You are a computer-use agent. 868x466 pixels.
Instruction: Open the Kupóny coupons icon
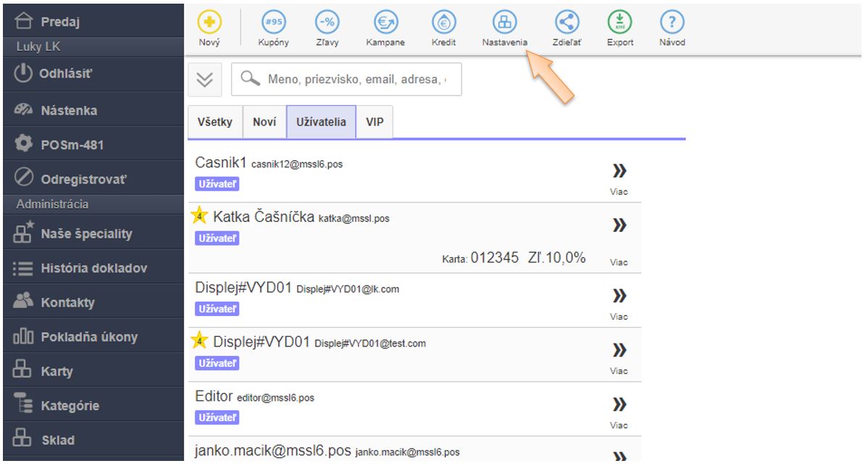[273, 22]
